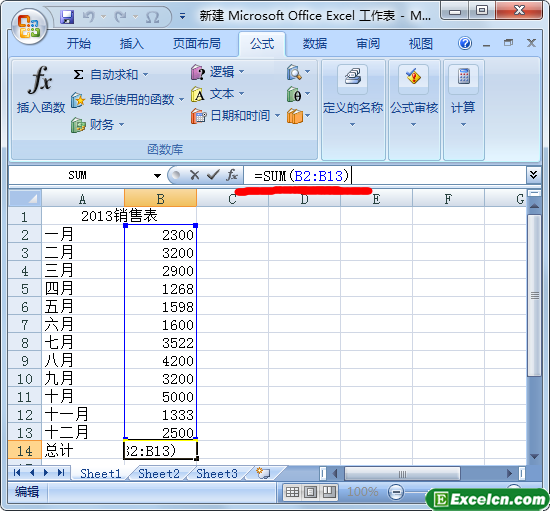Open the 公式审核 auditing icon

(413, 78)
